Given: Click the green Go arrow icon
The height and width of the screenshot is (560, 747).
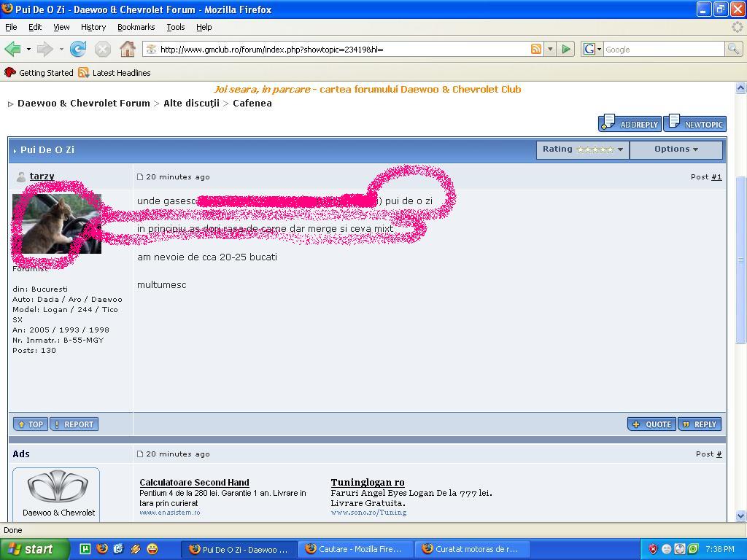Looking at the screenshot, I should [566, 50].
